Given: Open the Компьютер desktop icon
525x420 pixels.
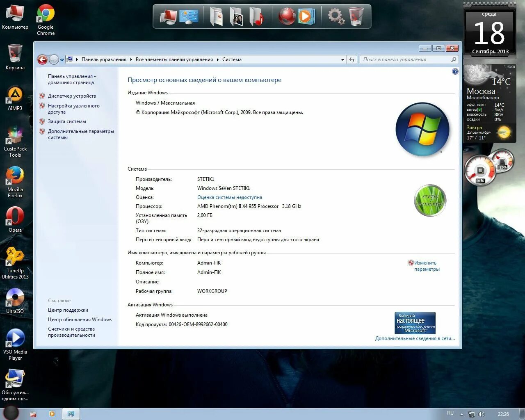Looking at the screenshot, I should tap(15, 17).
